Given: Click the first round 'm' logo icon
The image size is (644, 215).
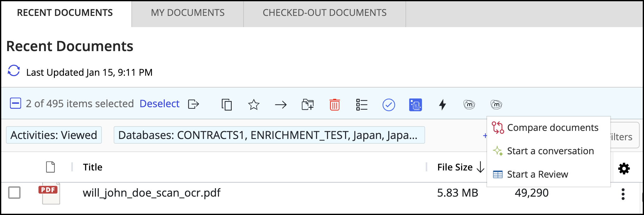Looking at the screenshot, I should click(x=469, y=104).
